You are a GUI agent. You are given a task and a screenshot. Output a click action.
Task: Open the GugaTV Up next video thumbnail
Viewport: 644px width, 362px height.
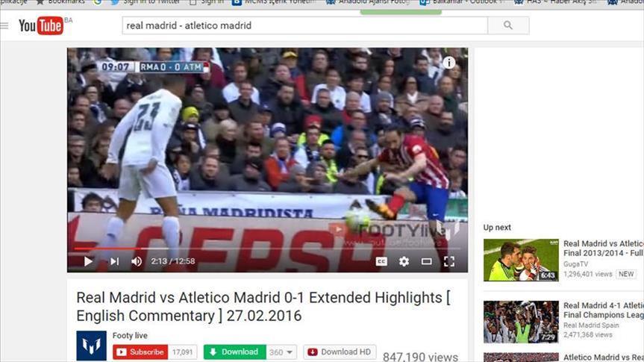(x=520, y=260)
